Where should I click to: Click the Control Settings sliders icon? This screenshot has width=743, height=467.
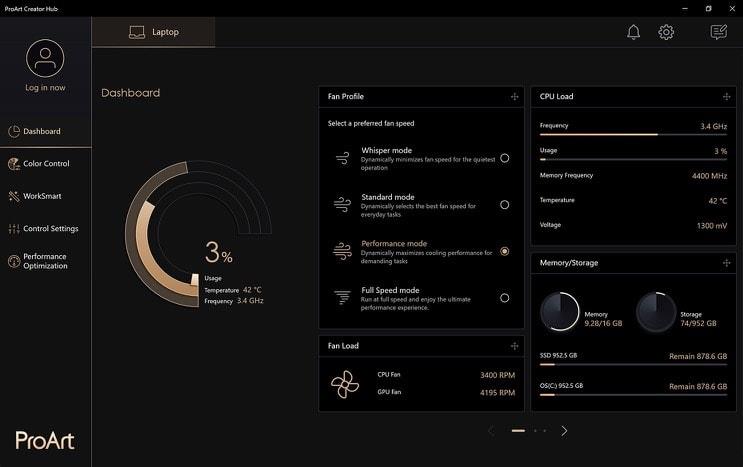click(14, 229)
